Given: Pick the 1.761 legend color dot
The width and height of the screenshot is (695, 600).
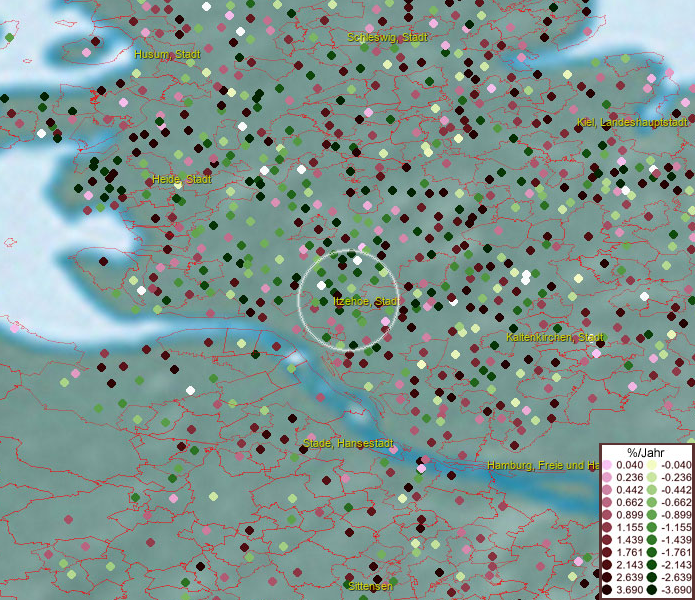Looking at the screenshot, I should click(x=607, y=553).
